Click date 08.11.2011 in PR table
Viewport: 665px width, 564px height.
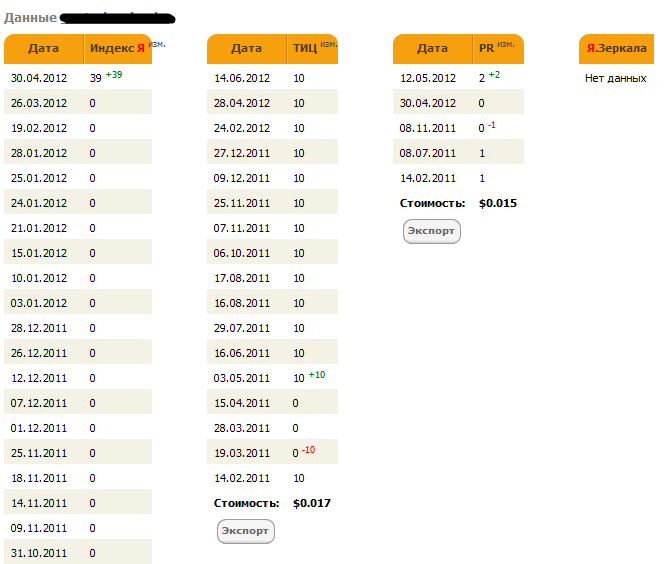tap(428, 128)
